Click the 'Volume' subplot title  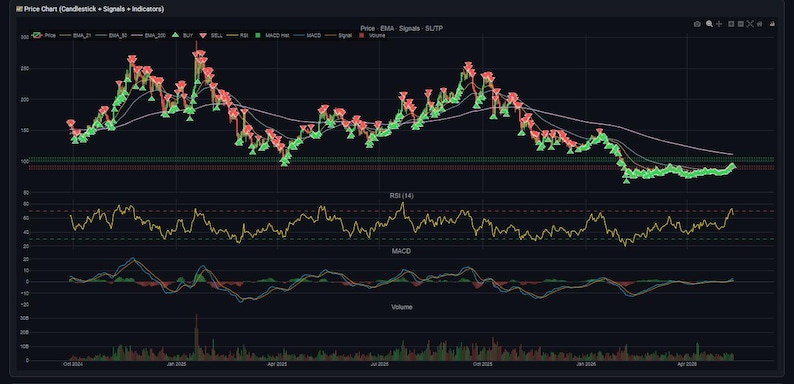coord(401,307)
